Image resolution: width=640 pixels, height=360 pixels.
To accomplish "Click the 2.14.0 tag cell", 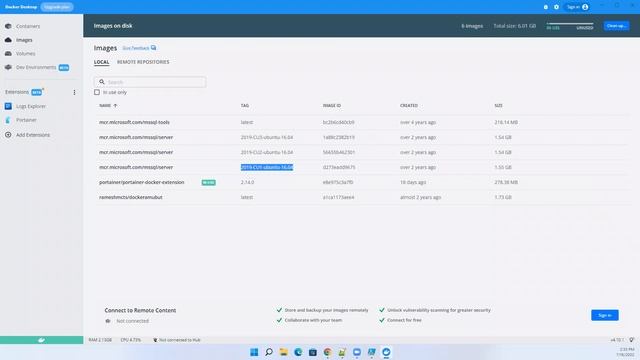I will point(247,182).
